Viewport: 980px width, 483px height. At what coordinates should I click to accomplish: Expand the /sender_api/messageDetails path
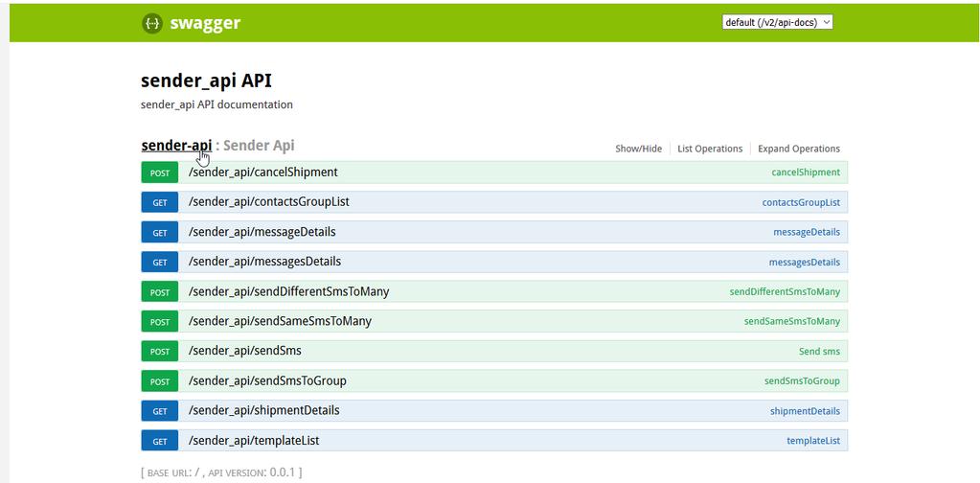(x=262, y=232)
